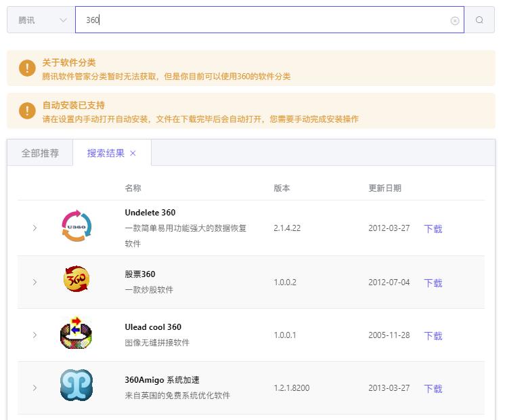Click the Ulead cool 360 app icon

[76, 333]
